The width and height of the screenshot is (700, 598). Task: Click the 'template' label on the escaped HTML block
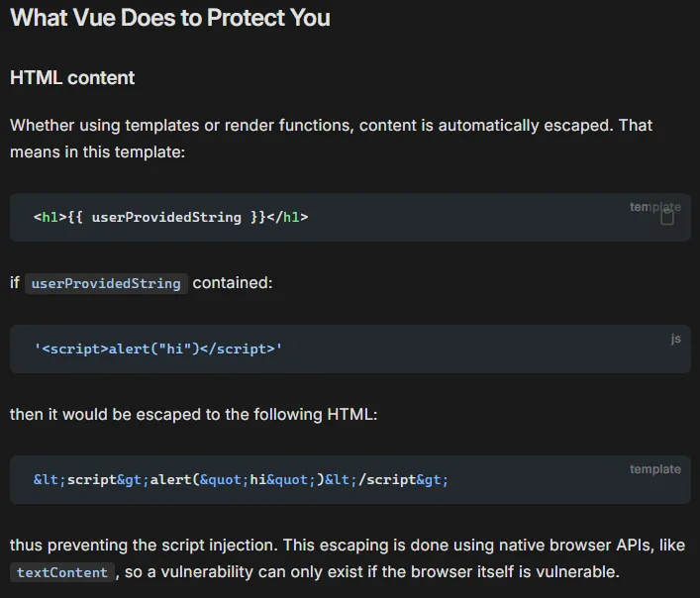[x=654, y=469]
